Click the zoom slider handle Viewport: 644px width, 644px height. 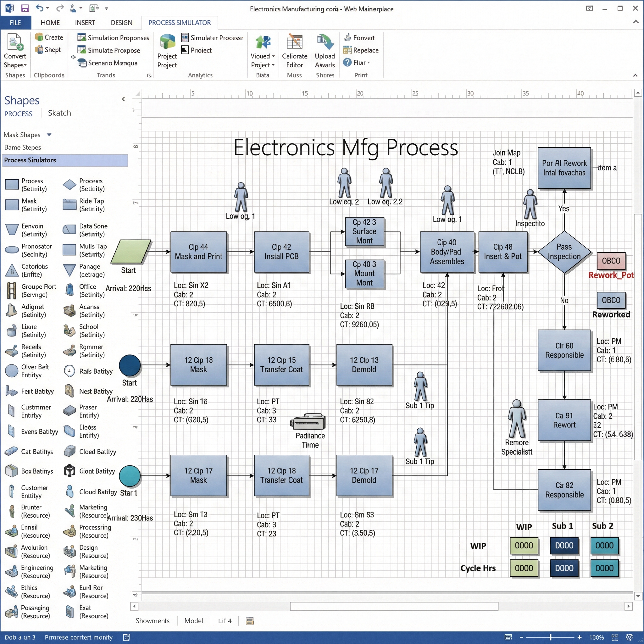tap(550, 637)
